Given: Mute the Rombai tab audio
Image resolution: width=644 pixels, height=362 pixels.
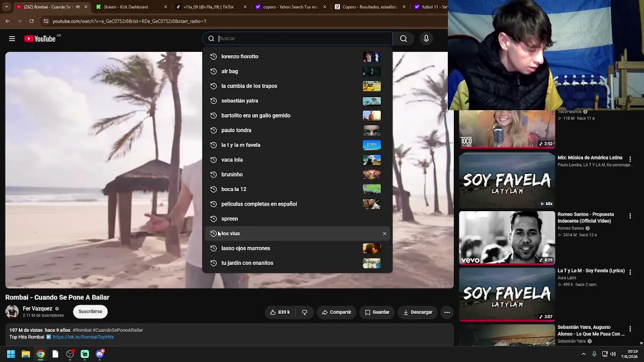Looking at the screenshot, I should pyautogui.click(x=78, y=7).
